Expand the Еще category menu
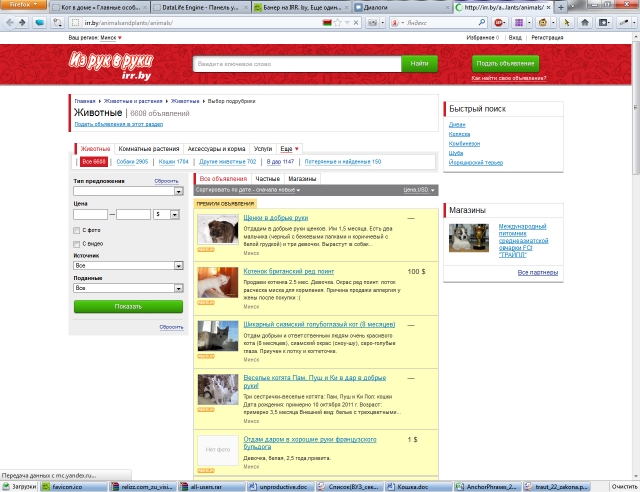The height and width of the screenshot is (492, 640). coord(289,149)
